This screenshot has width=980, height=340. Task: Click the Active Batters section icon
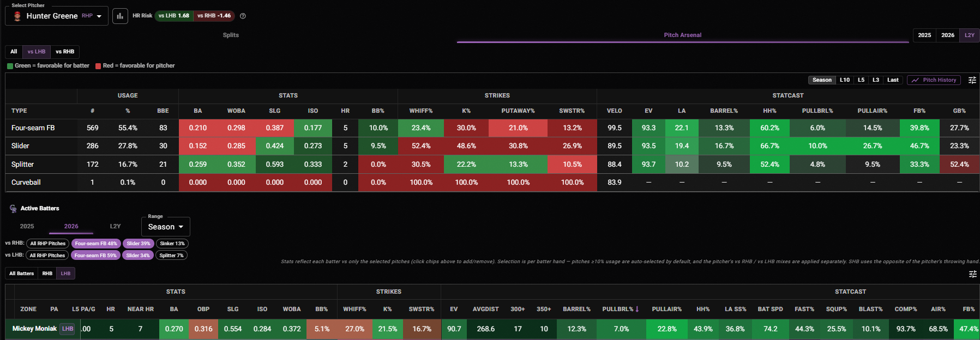[13, 209]
